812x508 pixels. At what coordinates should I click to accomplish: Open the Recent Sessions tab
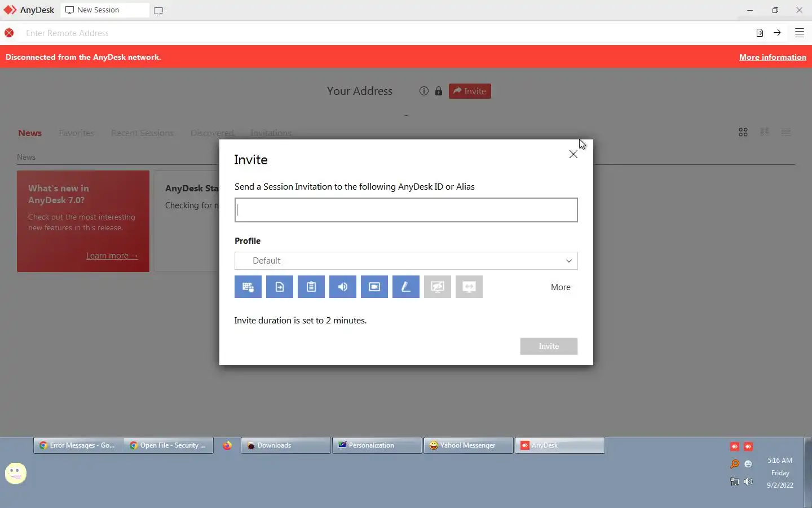142,133
